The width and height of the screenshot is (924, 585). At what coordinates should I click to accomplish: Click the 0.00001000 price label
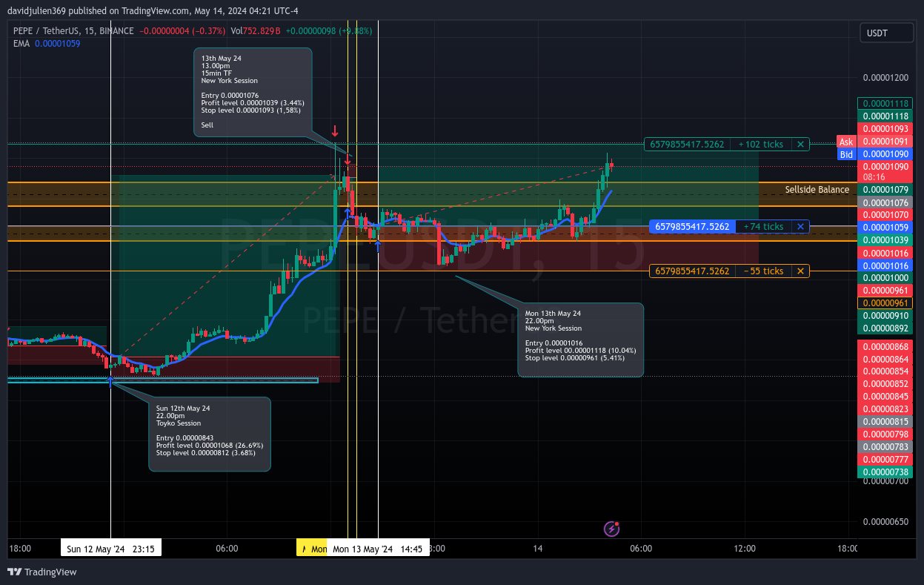coord(885,278)
